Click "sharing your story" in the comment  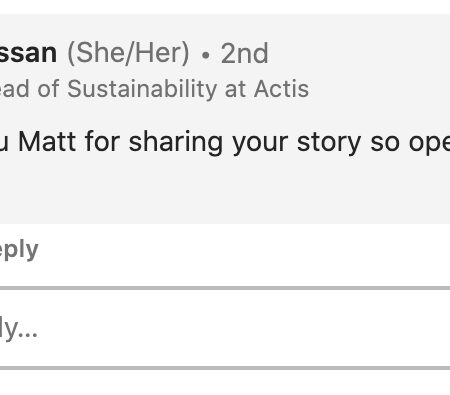(245, 143)
